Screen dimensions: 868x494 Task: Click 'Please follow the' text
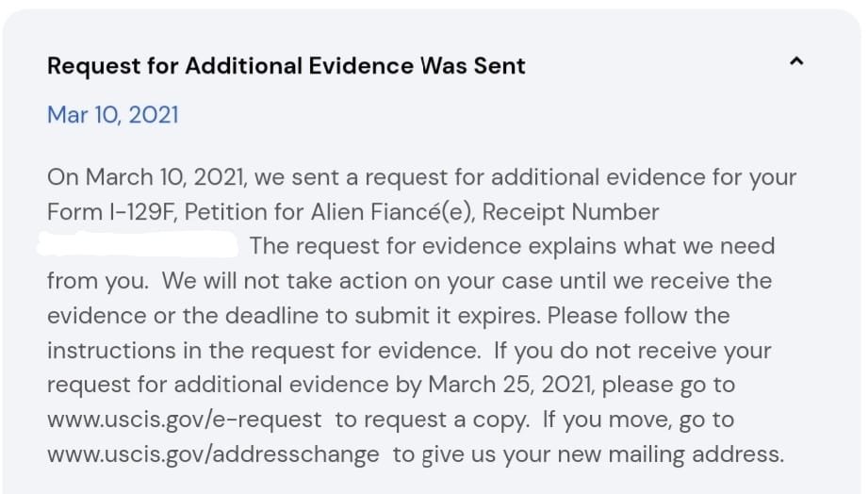638,316
